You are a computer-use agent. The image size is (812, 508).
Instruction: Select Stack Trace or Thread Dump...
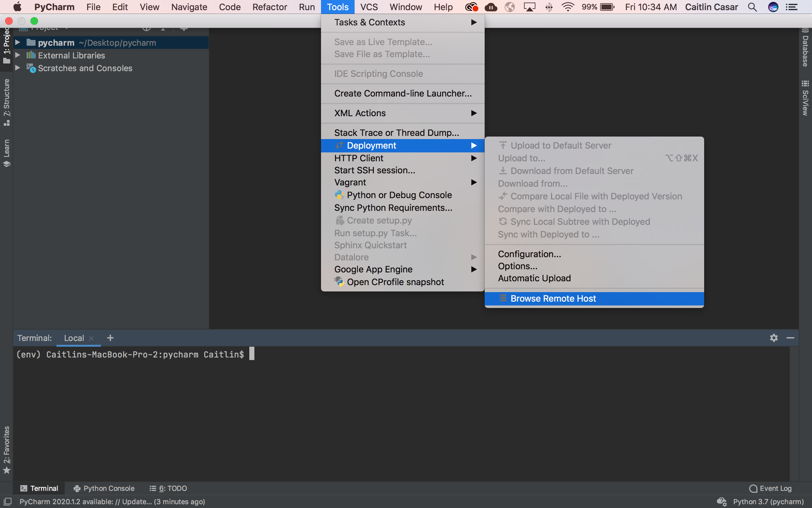pyautogui.click(x=403, y=132)
